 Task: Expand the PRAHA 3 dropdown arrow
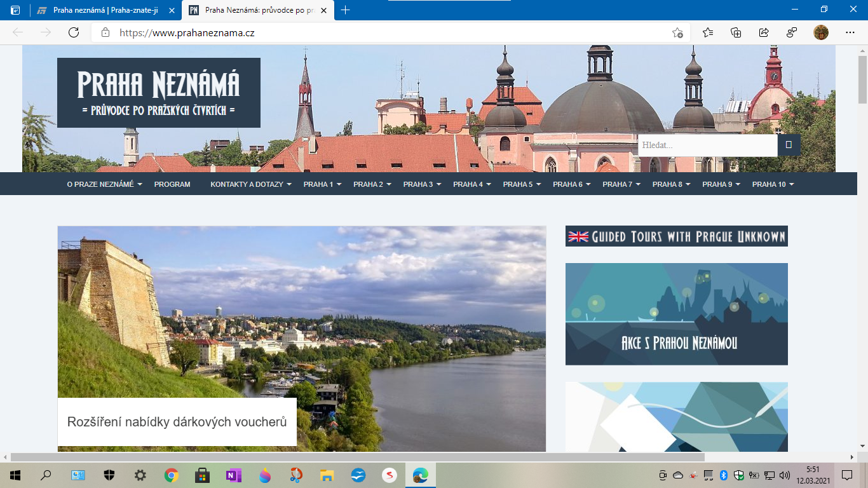[438, 185]
